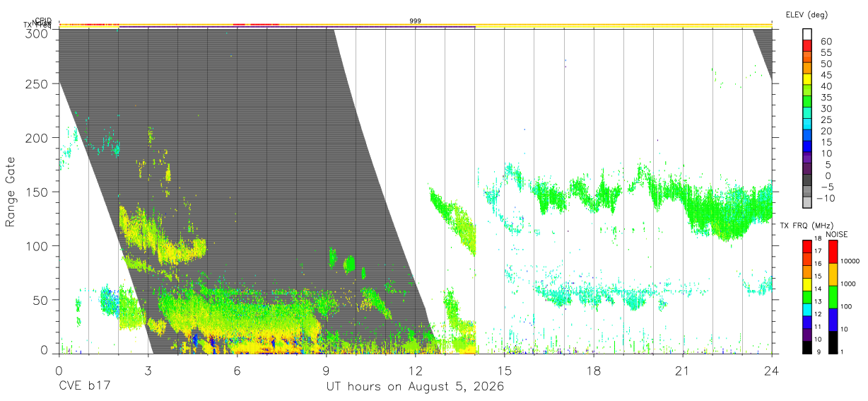Click the red top segment of NOISE bar
Image resolution: width=868 pixels, height=401 pixels.
click(832, 251)
